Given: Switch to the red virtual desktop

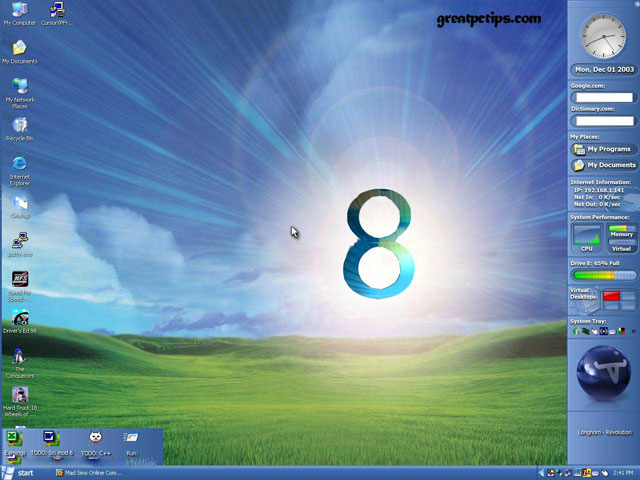Looking at the screenshot, I should [x=612, y=296].
